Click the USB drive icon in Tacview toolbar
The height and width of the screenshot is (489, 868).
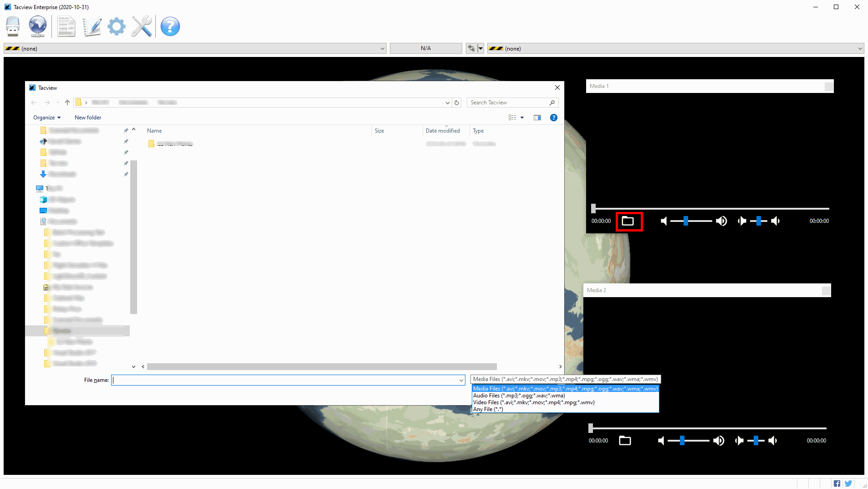[13, 26]
